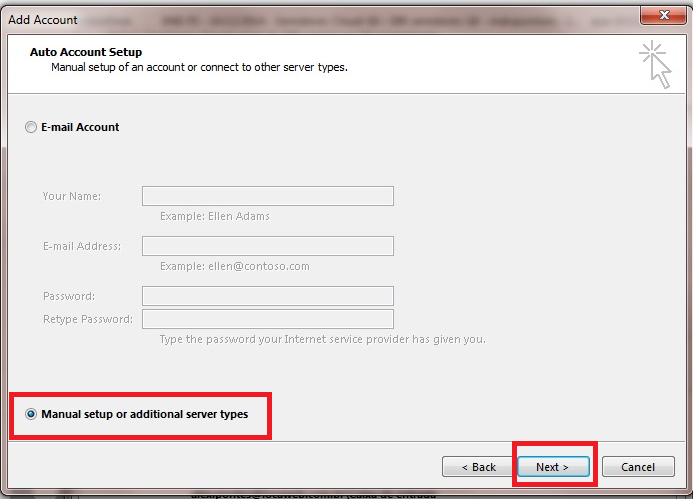This screenshot has width=693, height=500.
Task: Click the Your Name input field
Action: coord(268,196)
